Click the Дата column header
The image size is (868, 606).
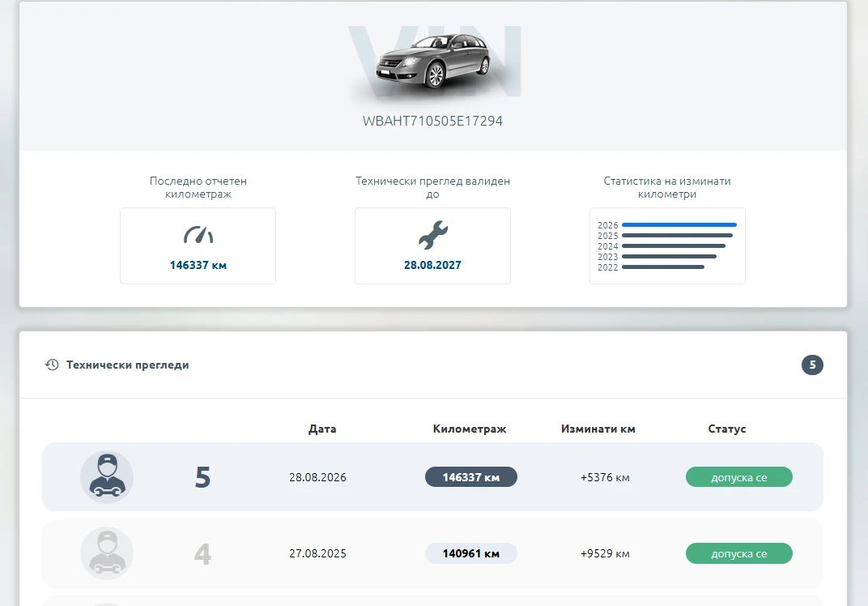click(322, 429)
